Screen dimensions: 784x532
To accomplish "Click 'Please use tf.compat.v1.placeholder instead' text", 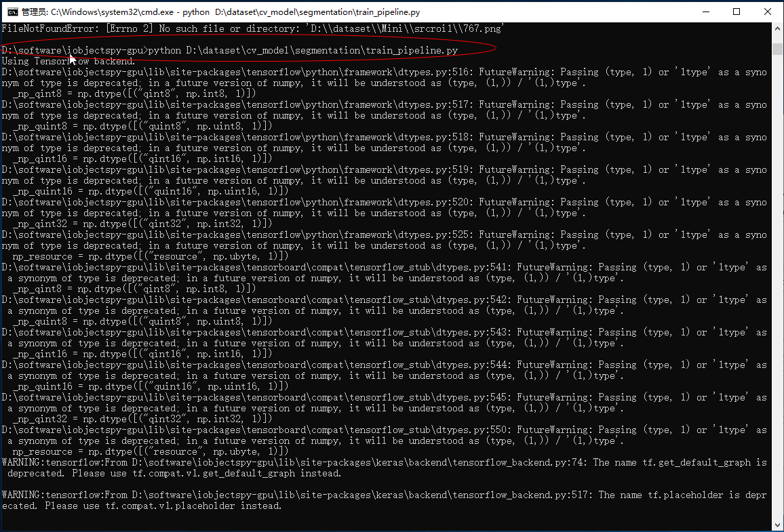I will [163, 506].
